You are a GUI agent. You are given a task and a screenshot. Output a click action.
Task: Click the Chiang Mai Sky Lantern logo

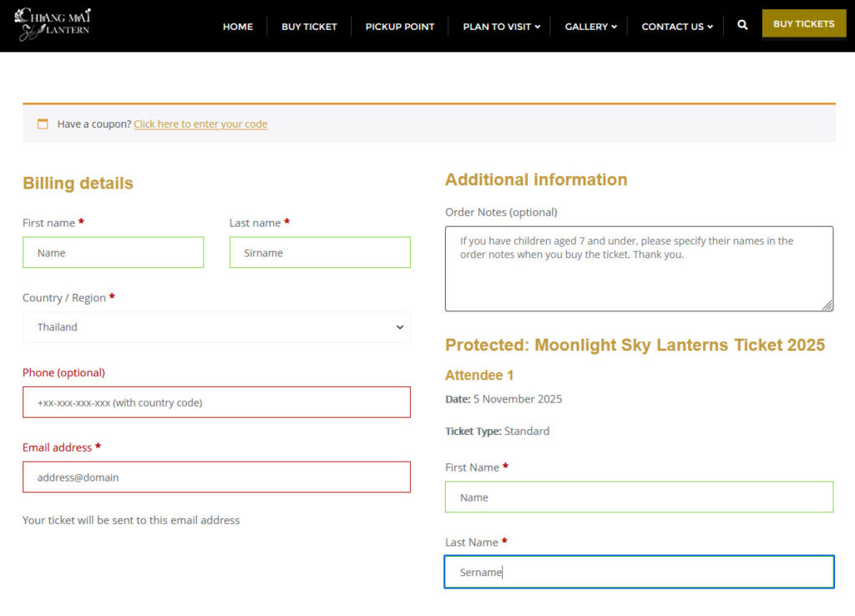pyautogui.click(x=53, y=24)
